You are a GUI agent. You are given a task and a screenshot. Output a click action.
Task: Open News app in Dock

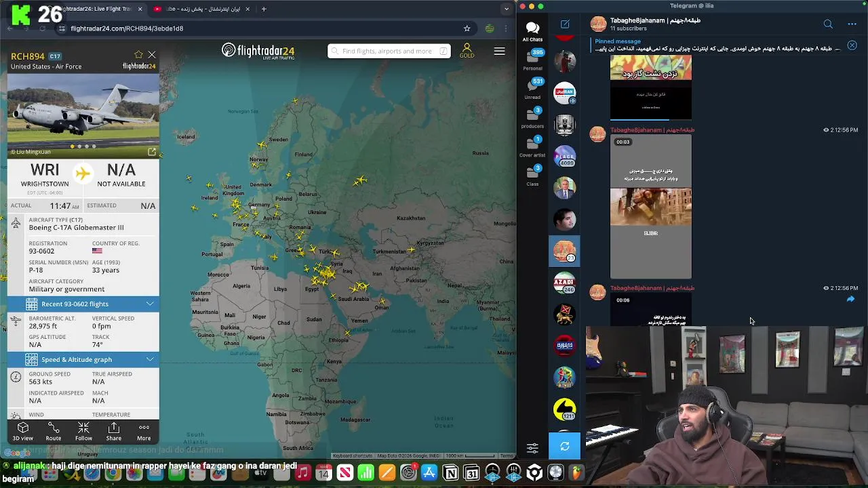(x=345, y=472)
